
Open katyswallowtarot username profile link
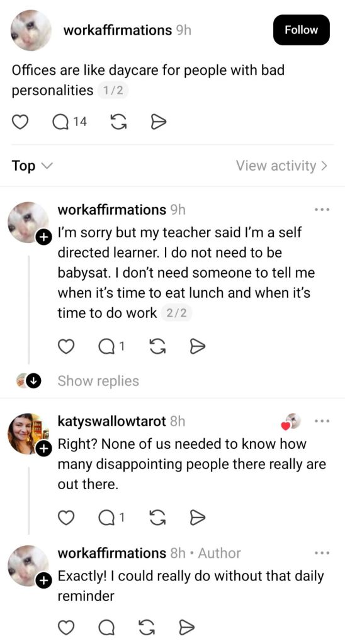pyautogui.click(x=112, y=421)
